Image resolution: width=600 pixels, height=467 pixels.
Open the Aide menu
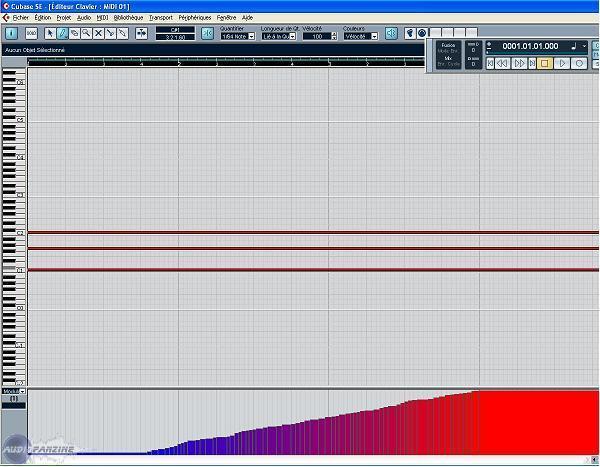tap(247, 18)
